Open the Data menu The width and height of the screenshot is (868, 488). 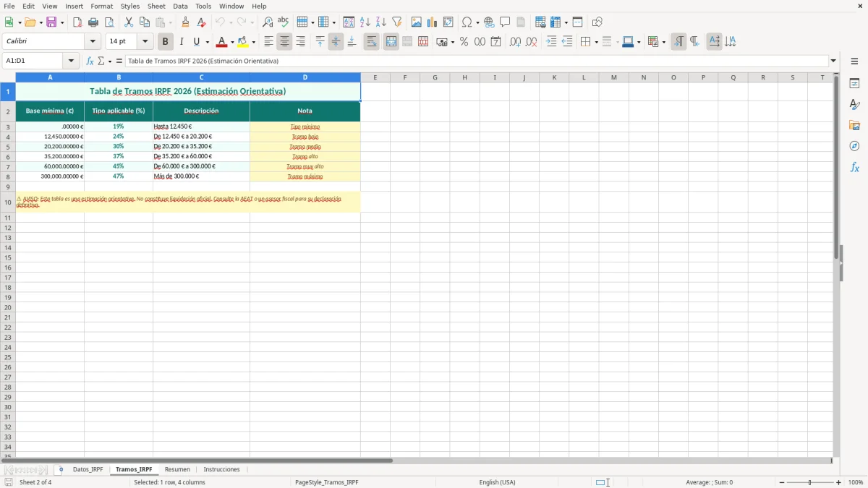click(x=180, y=6)
